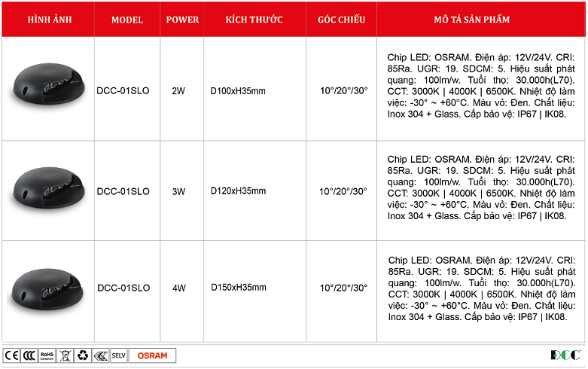Select the HÌNH ẢNH column header

pos(48,20)
